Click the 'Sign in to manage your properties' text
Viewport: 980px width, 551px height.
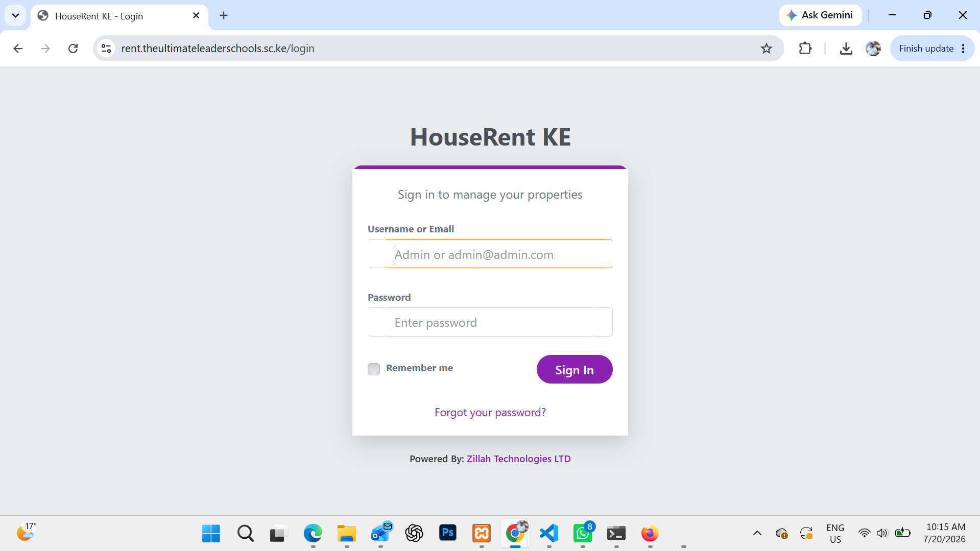490,195
